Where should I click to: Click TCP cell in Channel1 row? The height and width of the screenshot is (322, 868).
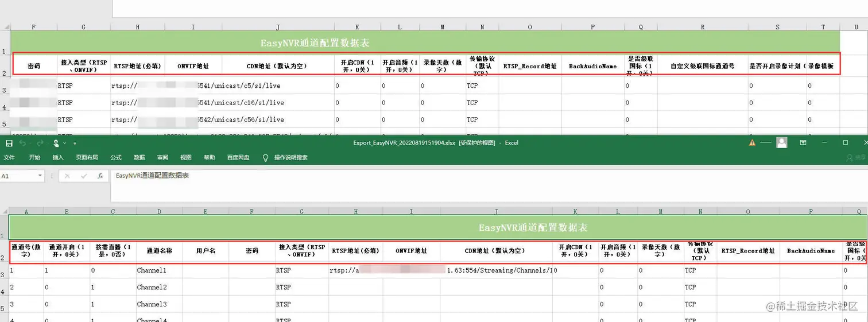coord(700,270)
